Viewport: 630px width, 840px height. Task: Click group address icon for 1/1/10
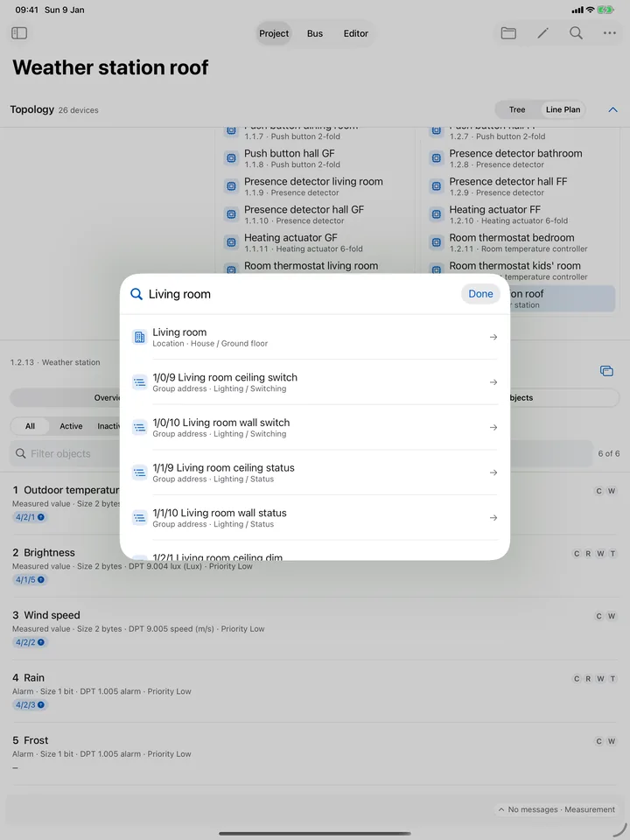click(x=139, y=517)
